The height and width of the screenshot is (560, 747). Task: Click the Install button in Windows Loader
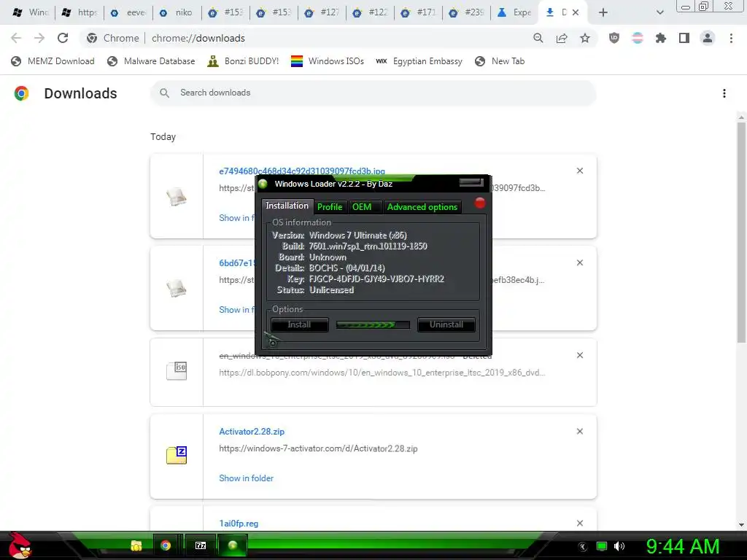point(299,324)
